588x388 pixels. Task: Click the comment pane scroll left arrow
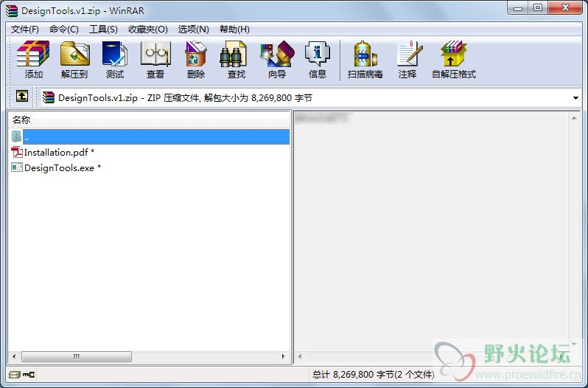coord(300,356)
